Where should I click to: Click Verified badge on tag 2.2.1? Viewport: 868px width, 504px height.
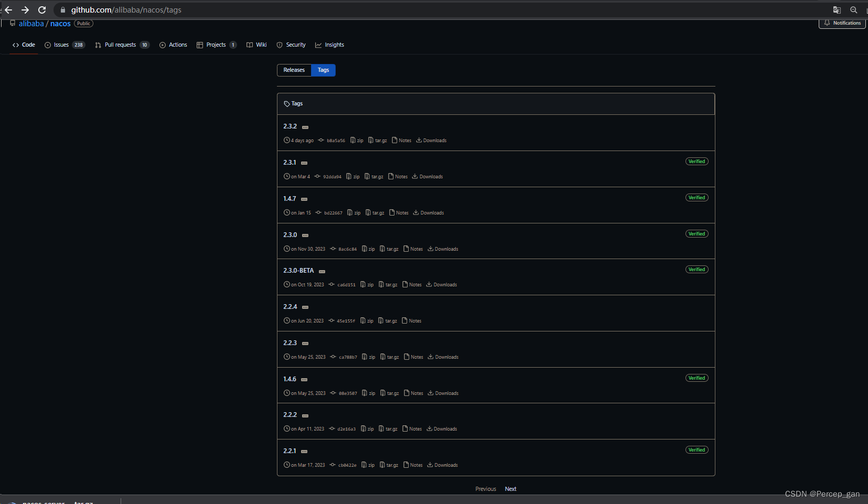697,450
